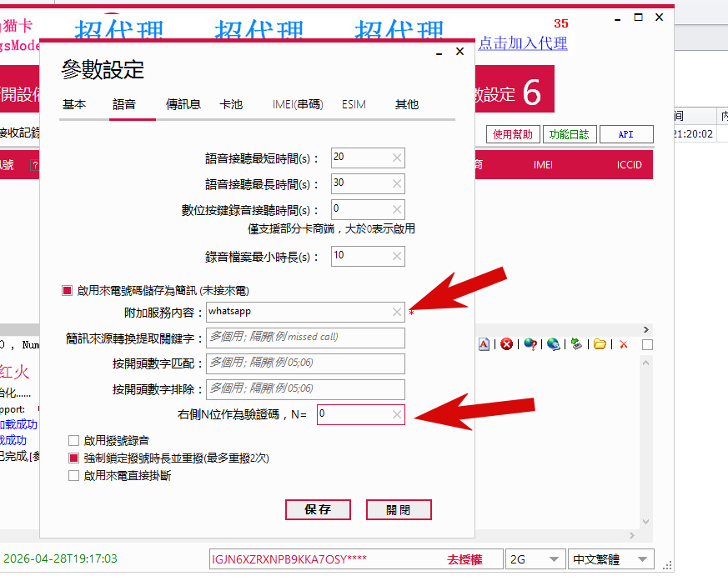Minimize the 參數設定 dialog
The height and width of the screenshot is (581, 728).
point(439,53)
